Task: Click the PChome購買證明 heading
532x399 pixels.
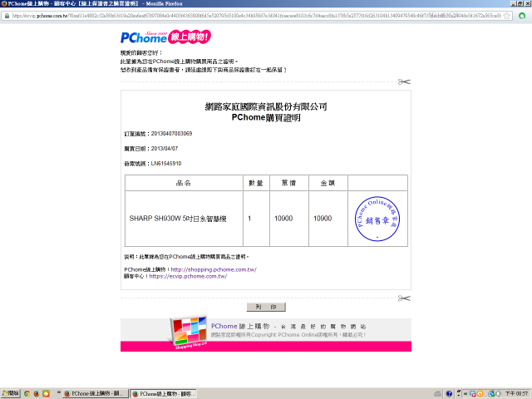Action: tap(266, 118)
